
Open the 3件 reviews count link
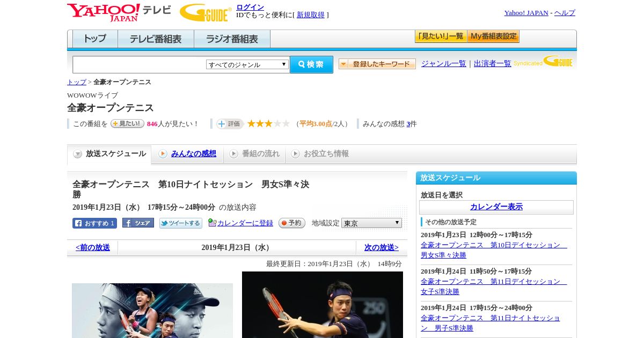[x=408, y=124]
